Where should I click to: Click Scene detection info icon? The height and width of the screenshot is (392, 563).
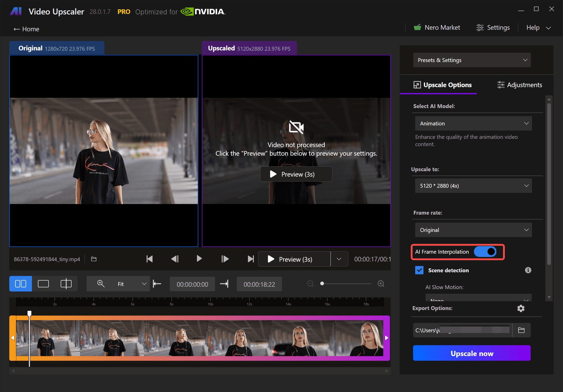528,270
